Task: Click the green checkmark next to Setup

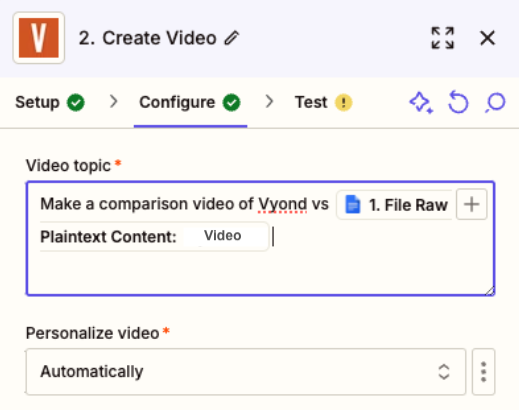Action: click(x=76, y=102)
